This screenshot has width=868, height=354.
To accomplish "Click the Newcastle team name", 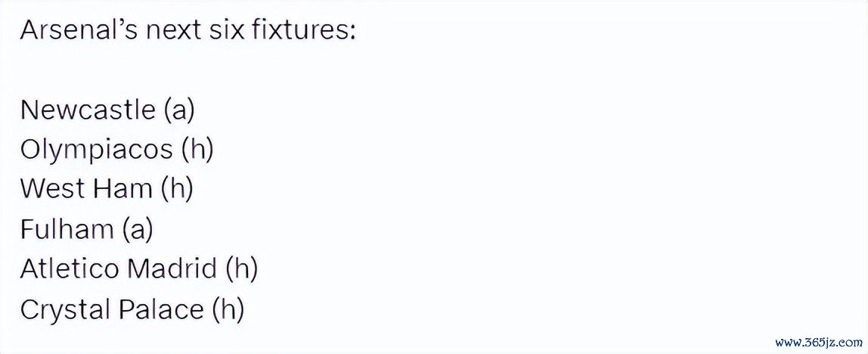I will pyautogui.click(x=88, y=110).
